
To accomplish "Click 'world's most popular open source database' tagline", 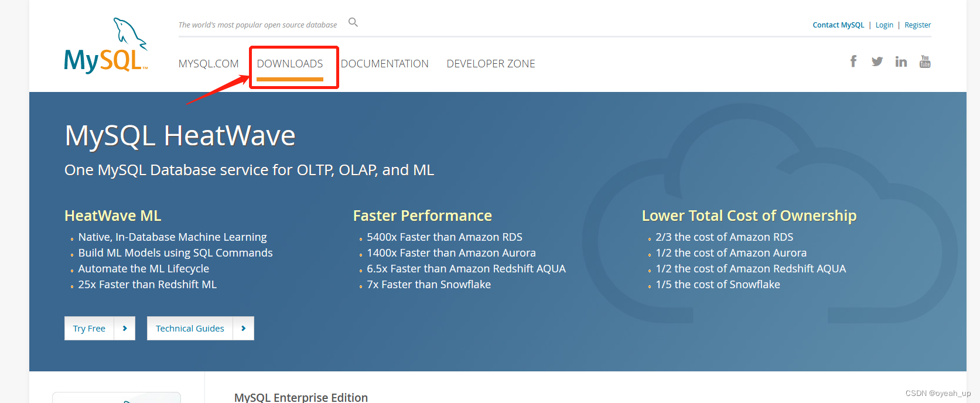I will pos(258,25).
